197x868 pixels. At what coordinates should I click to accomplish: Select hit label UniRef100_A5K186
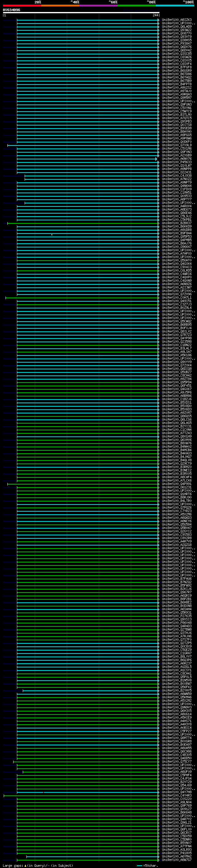coord(177,355)
